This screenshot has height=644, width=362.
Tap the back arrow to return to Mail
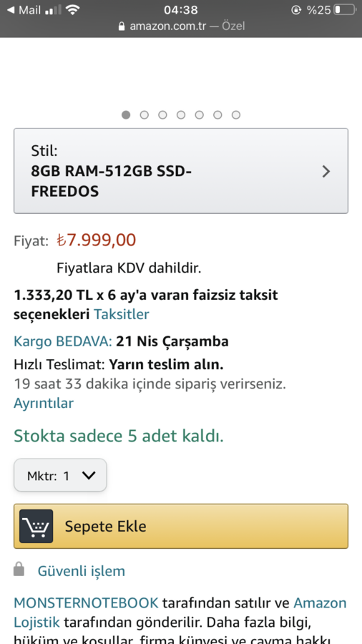point(11,9)
